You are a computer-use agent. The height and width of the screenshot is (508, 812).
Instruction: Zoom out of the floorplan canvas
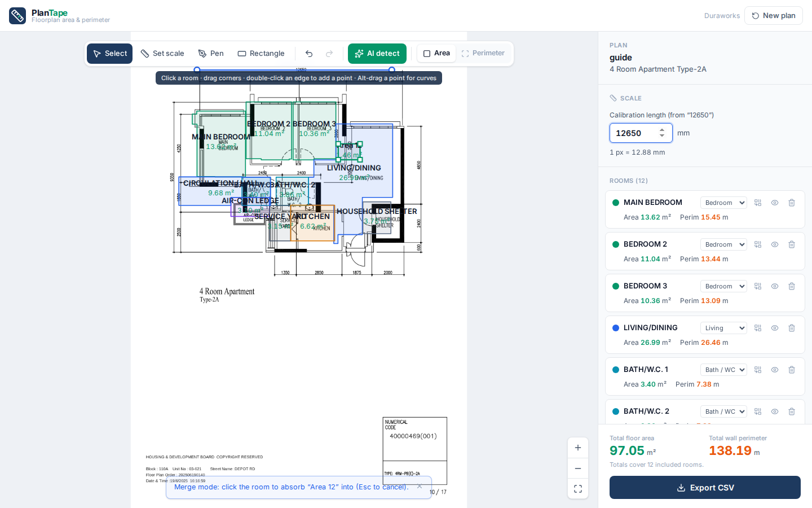click(578, 468)
